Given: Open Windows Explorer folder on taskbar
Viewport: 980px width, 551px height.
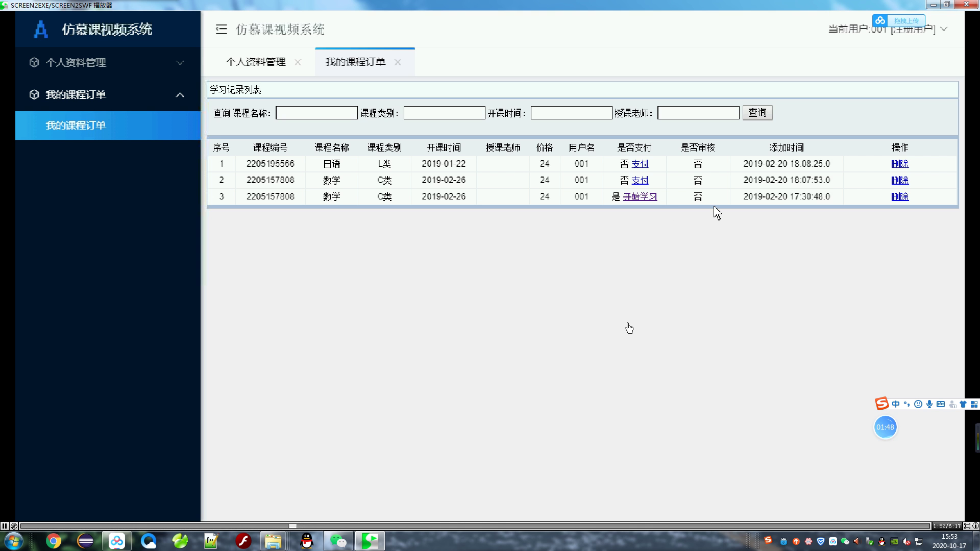Looking at the screenshot, I should (273, 541).
